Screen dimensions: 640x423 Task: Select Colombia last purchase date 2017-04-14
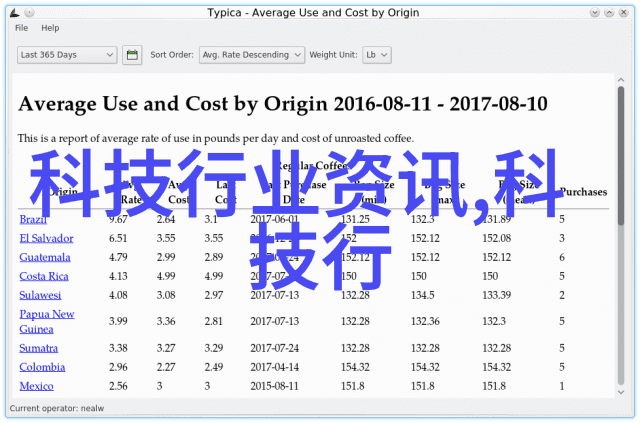click(275, 367)
